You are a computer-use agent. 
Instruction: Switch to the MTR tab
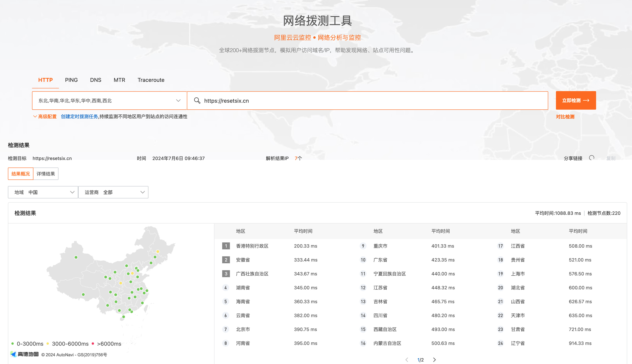[119, 80]
